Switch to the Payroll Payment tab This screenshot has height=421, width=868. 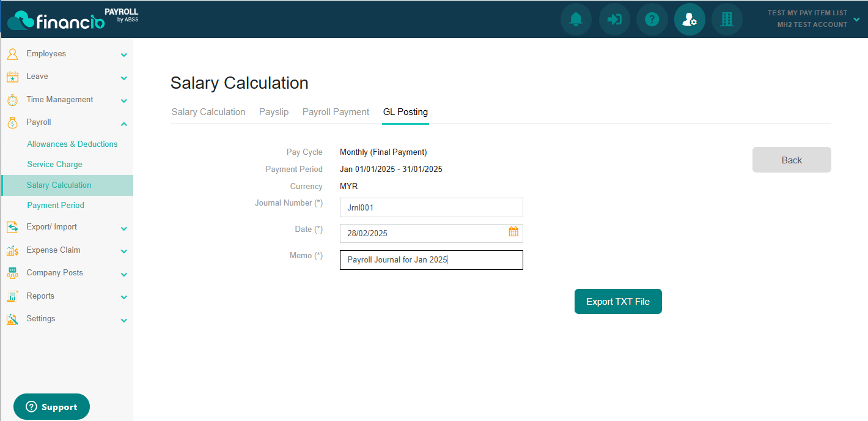(336, 112)
